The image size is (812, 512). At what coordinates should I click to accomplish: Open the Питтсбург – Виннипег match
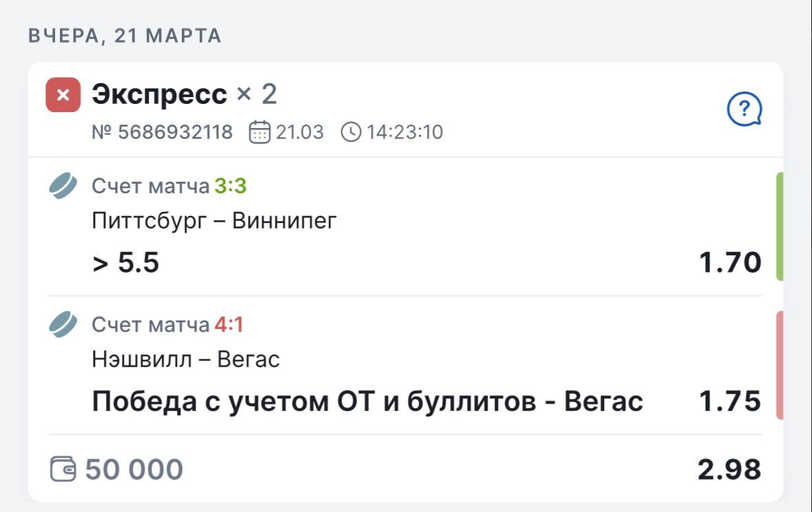point(214,221)
